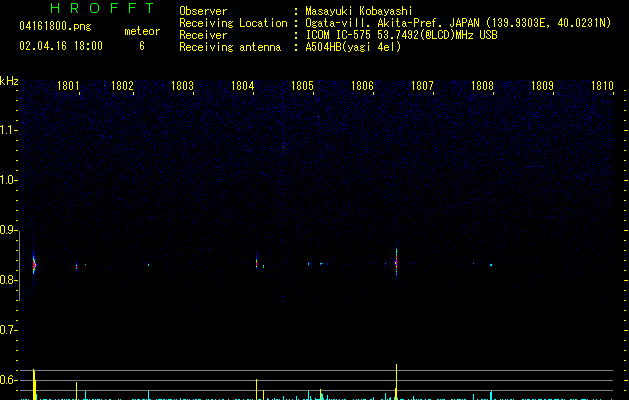
Task: Click the kHz axis unit label
Action: pyautogui.click(x=9, y=81)
